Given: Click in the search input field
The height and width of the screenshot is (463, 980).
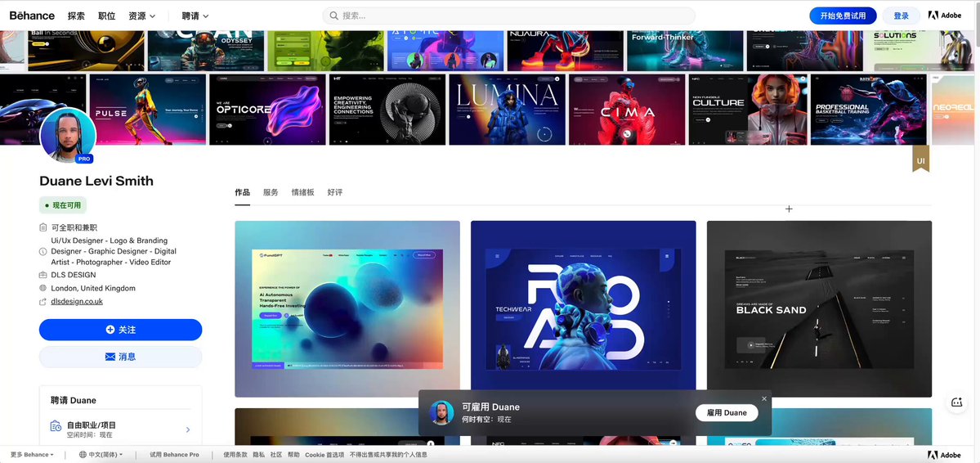Looking at the screenshot, I should (508, 16).
